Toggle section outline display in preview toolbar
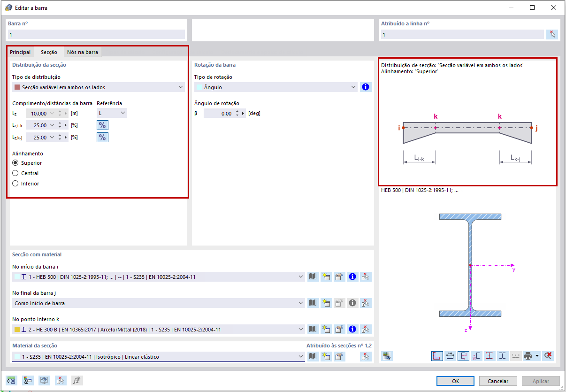 tap(436, 356)
